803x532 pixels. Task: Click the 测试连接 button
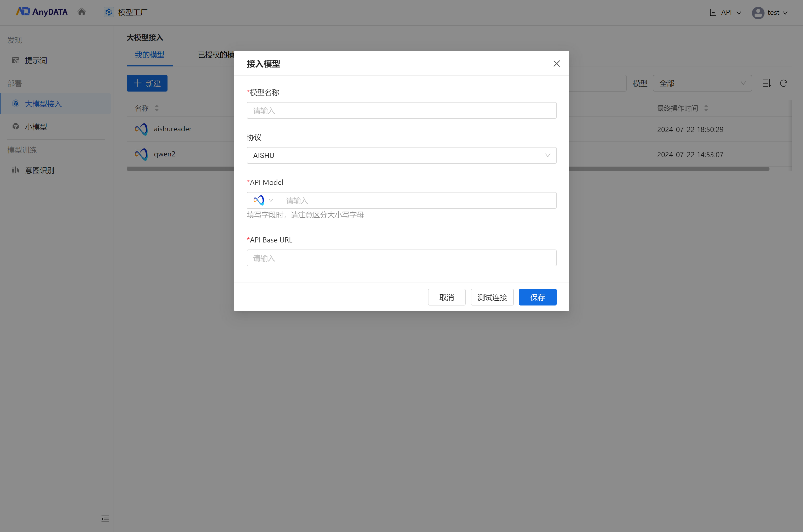click(492, 297)
